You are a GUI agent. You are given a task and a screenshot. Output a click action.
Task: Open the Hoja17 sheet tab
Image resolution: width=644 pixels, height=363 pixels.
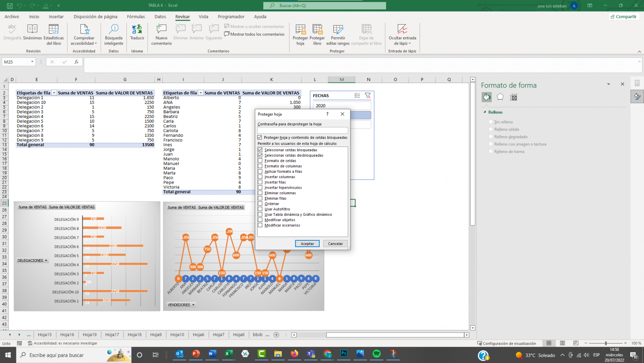[x=112, y=335]
